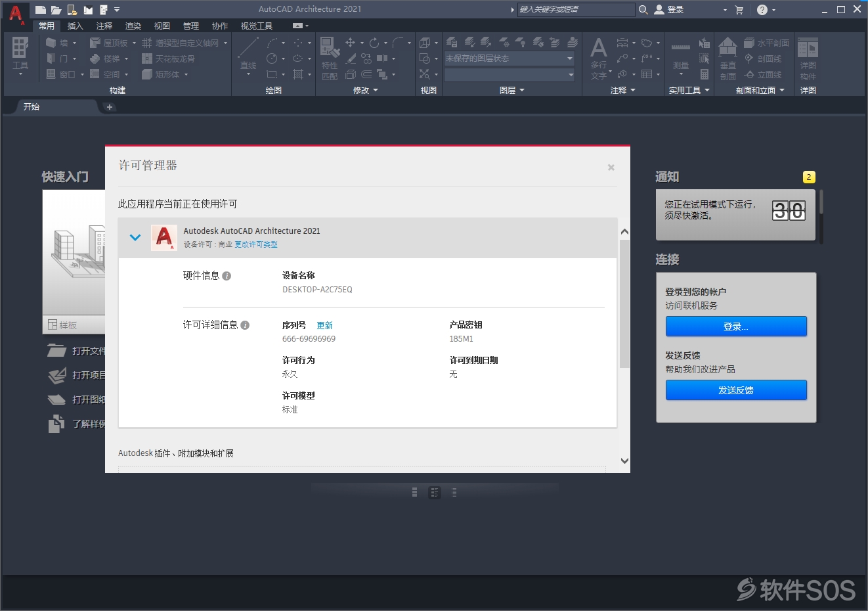
Task: Open the 视觉工具 ribbon tab
Action: coord(256,26)
